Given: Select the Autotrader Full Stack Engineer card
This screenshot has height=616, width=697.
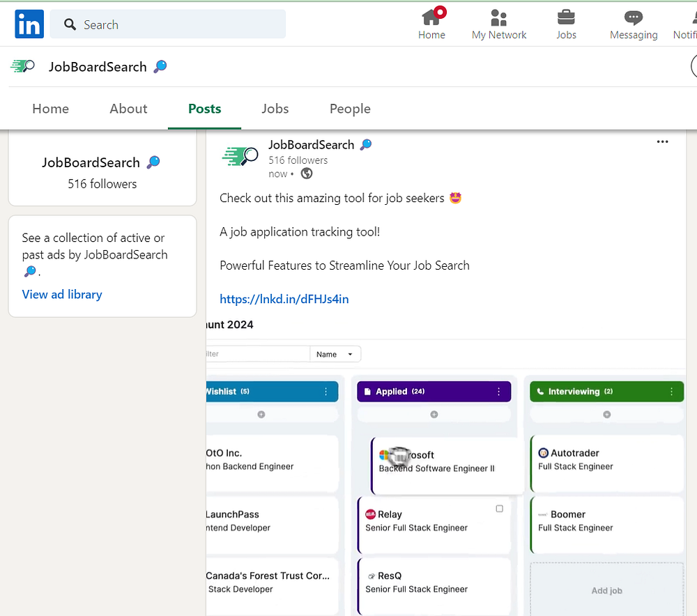Looking at the screenshot, I should click(607, 463).
